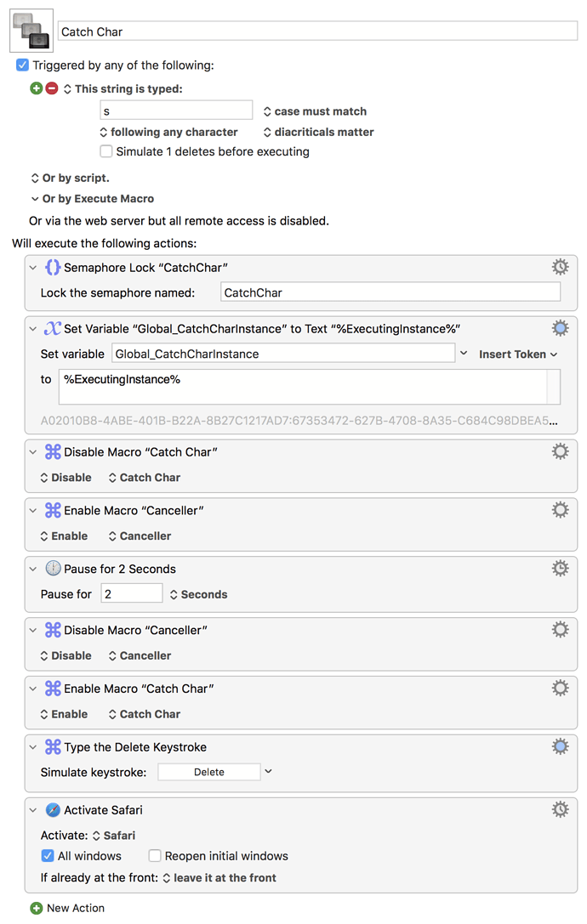Image resolution: width=587 pixels, height=924 pixels.
Task: Click the Delete keystroke field
Action: tap(209, 772)
